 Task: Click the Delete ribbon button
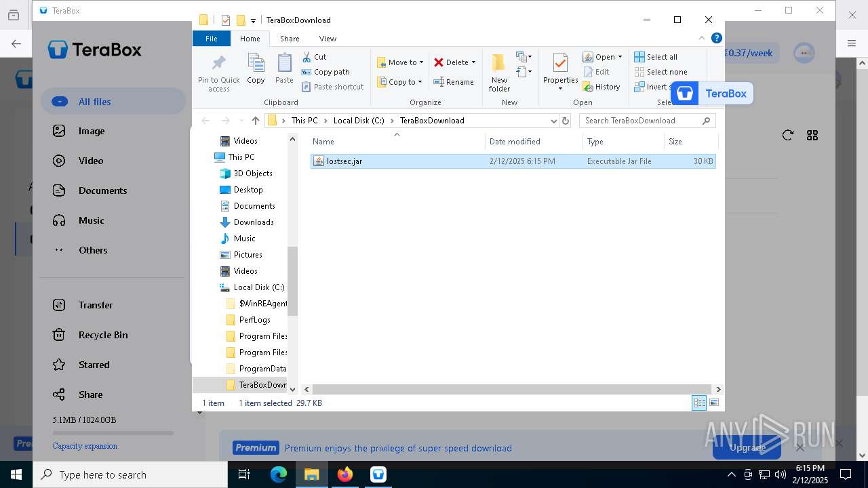[451, 62]
